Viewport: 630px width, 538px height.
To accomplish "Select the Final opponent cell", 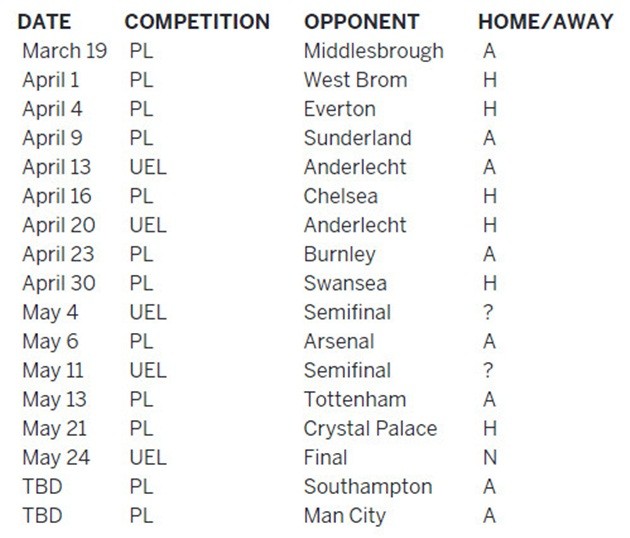I will pos(325,458).
